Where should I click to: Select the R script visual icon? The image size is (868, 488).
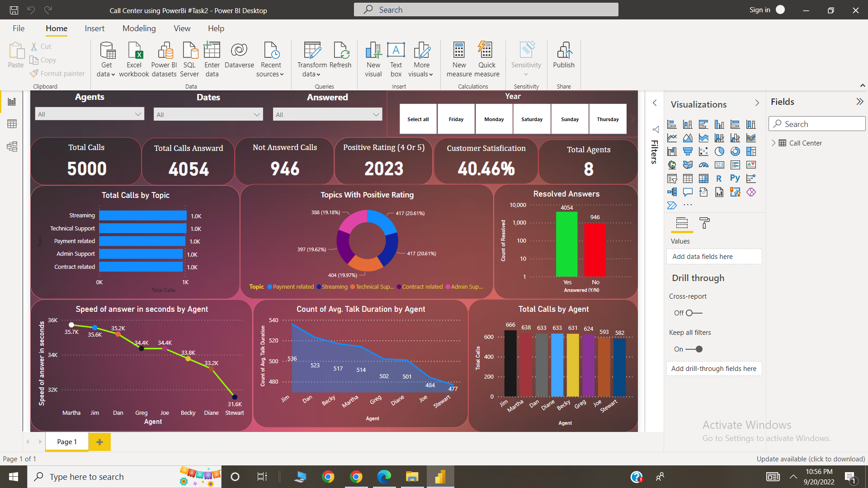coord(719,178)
